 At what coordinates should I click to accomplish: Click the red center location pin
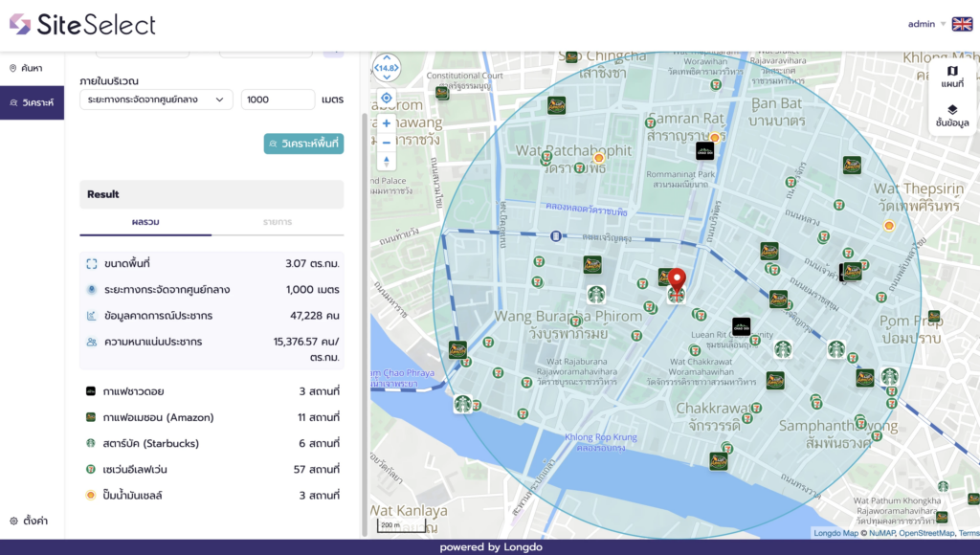[x=677, y=281]
